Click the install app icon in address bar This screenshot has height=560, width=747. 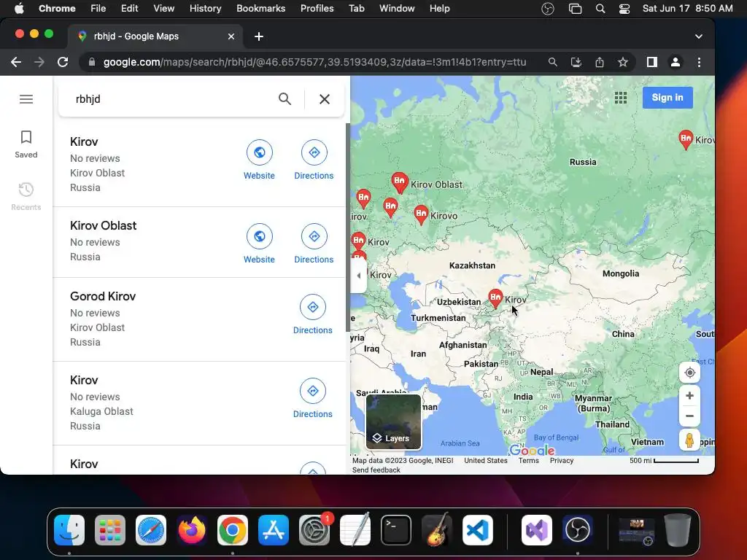576,63
